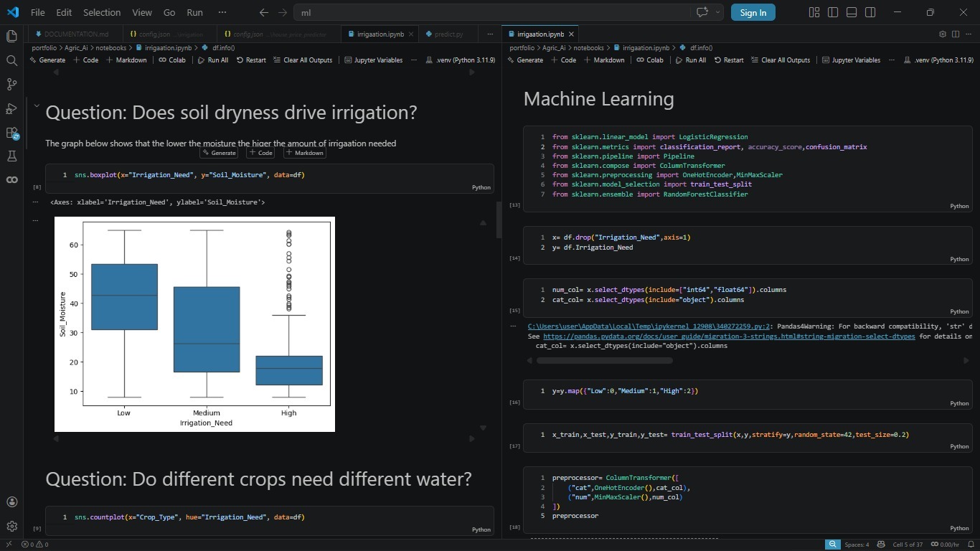Click the highlighted zoom icon in status bar

click(x=832, y=545)
